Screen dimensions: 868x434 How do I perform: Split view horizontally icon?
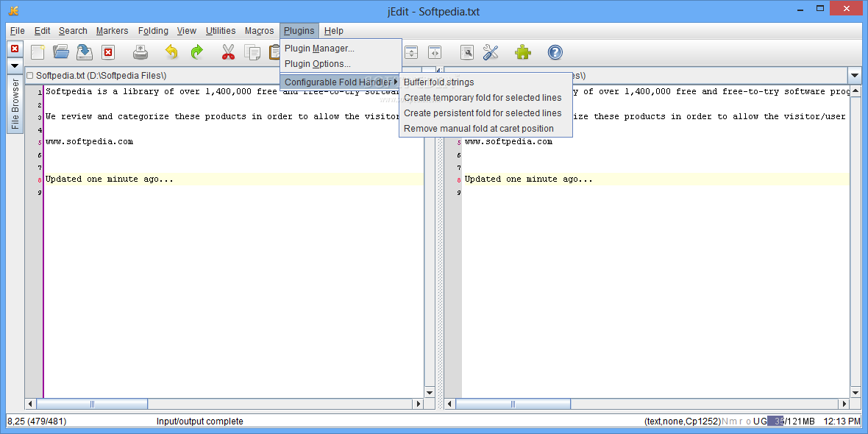click(410, 52)
